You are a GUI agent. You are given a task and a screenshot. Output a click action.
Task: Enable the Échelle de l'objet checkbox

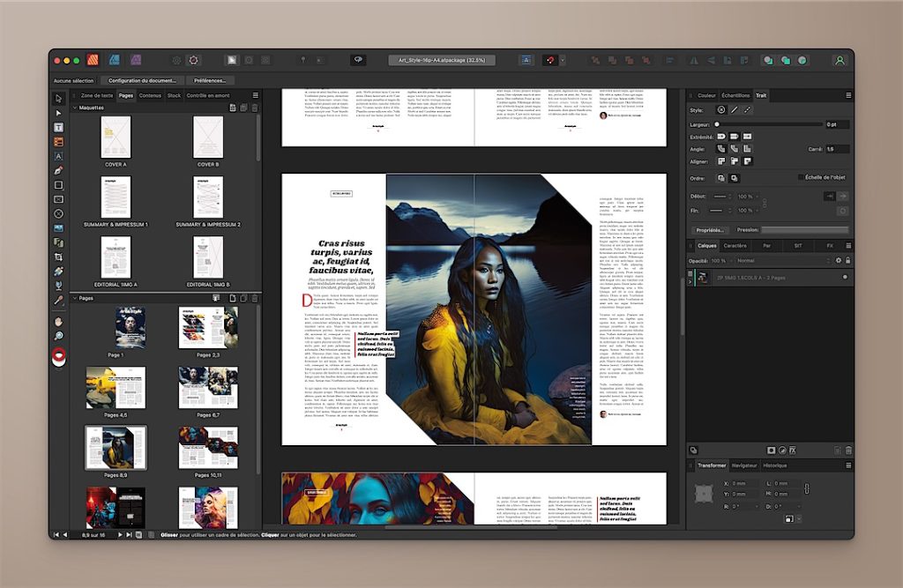801,177
